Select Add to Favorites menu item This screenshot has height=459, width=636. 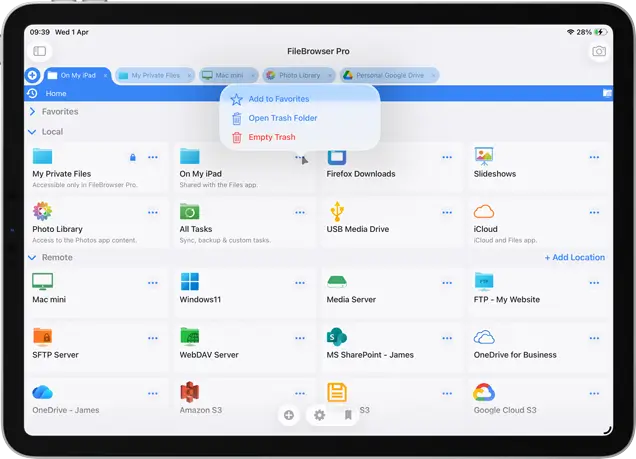point(300,99)
